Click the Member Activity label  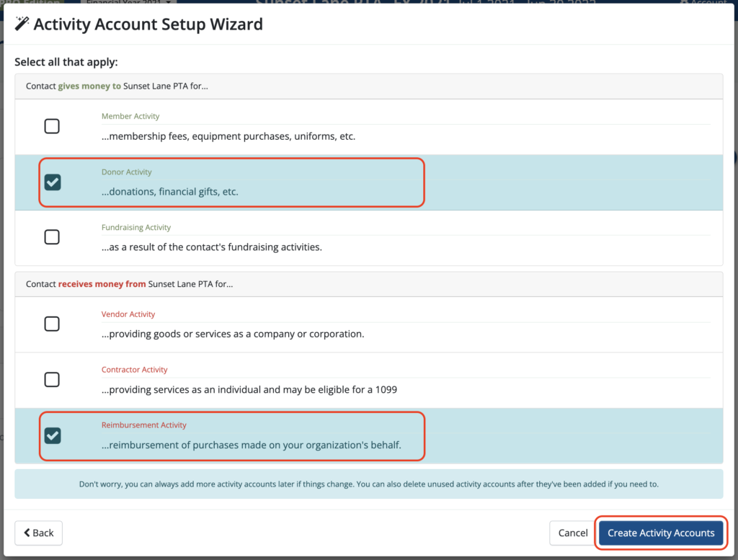(x=130, y=116)
